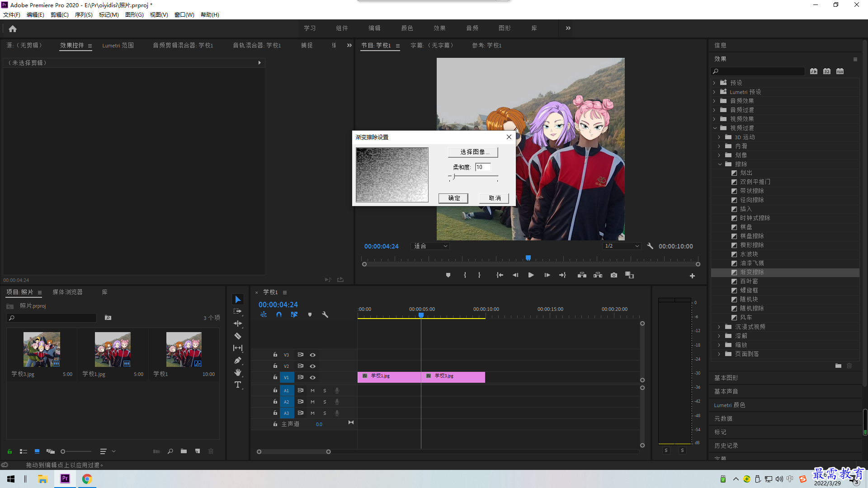868x488 pixels.
Task: Open the zoom level 适合 dropdown
Action: click(x=430, y=246)
